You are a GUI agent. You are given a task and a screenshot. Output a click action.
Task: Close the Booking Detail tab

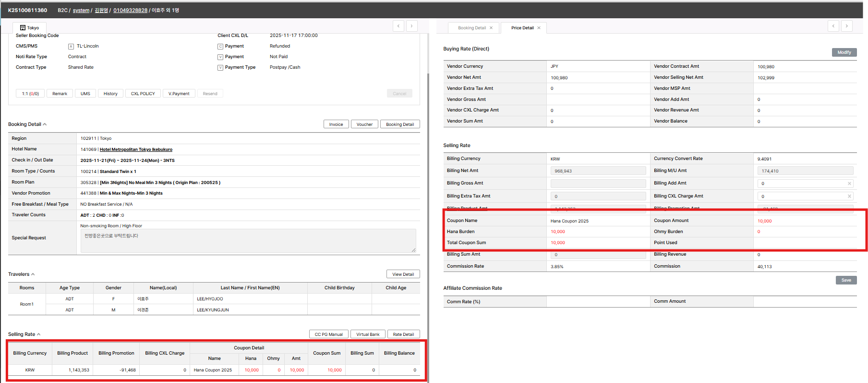491,28
